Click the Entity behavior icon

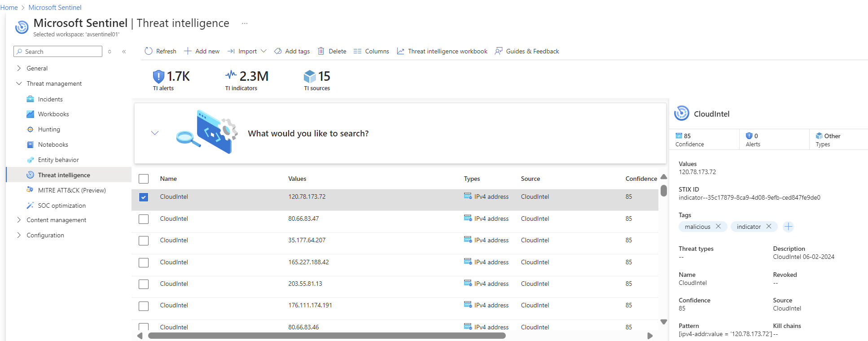pos(30,160)
